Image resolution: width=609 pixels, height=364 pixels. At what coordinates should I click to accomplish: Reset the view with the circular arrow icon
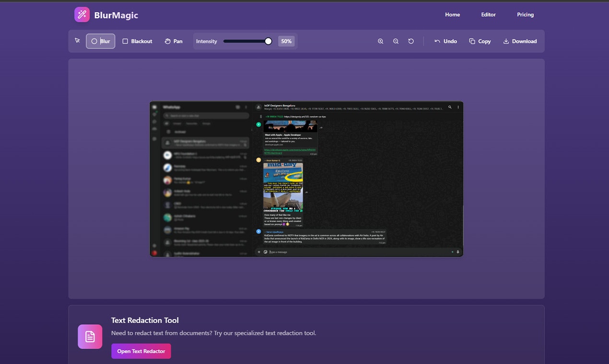[x=411, y=41]
